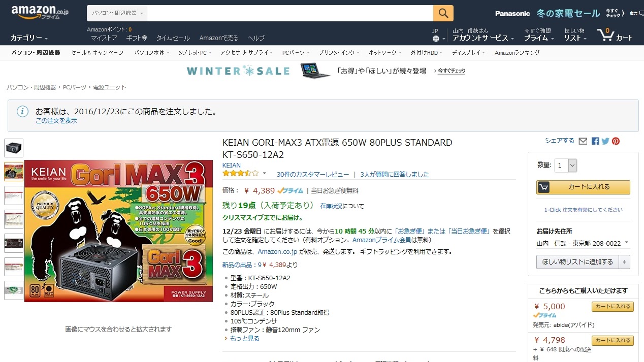This screenshot has width=644, height=362.
Task: Open the shopping cart icon
Action: click(x=605, y=35)
